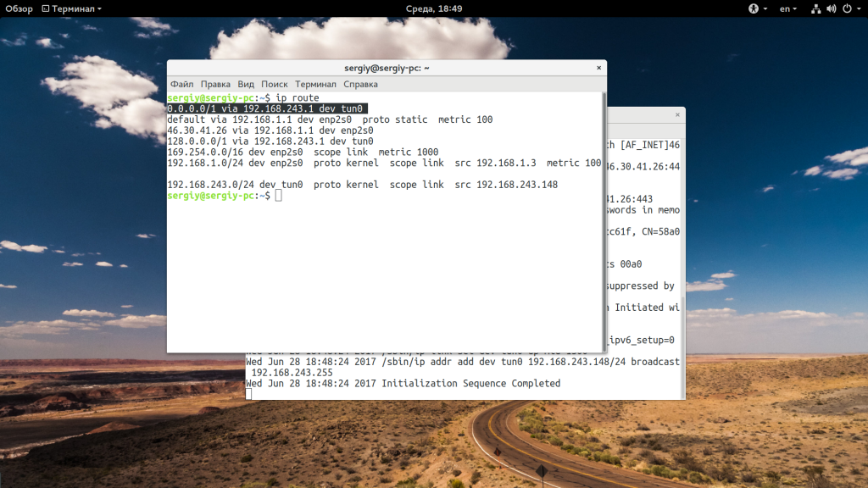868x488 pixels.
Task: Open the clock showing Среда, 18:49
Action: click(433, 8)
